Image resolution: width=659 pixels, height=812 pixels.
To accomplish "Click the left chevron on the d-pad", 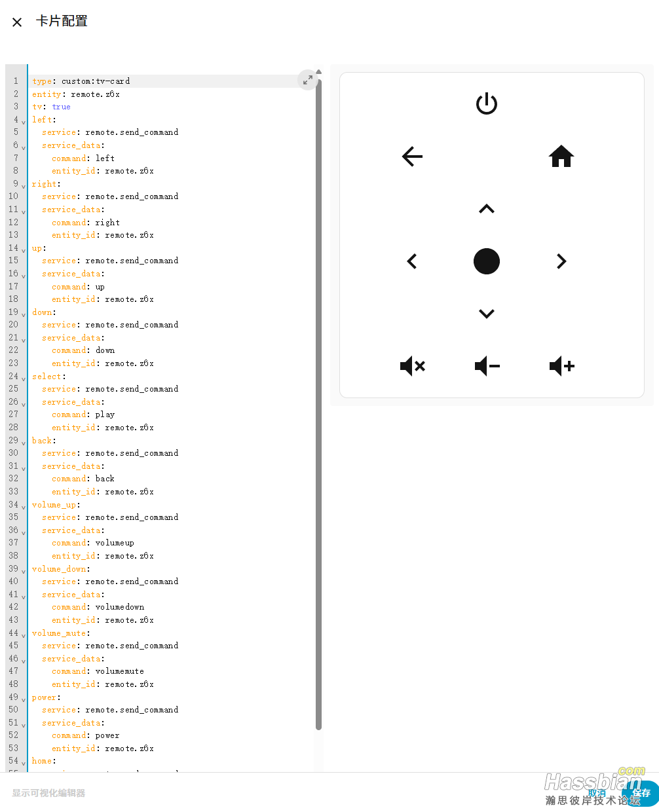I will point(411,261).
